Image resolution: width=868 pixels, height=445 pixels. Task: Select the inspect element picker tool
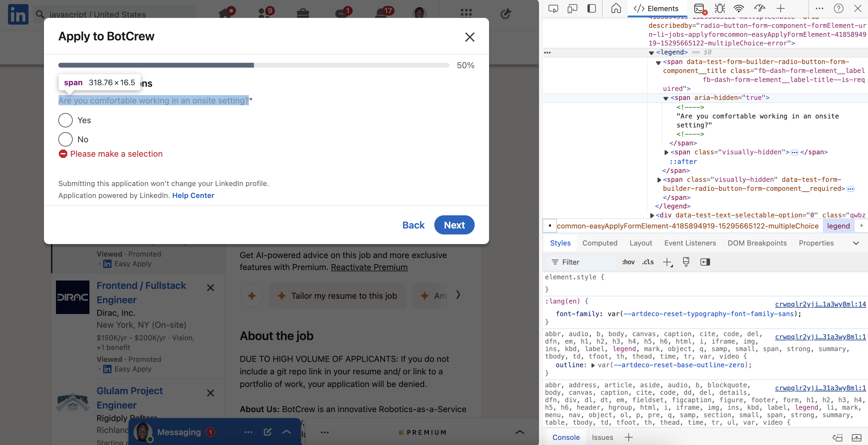pyautogui.click(x=553, y=8)
